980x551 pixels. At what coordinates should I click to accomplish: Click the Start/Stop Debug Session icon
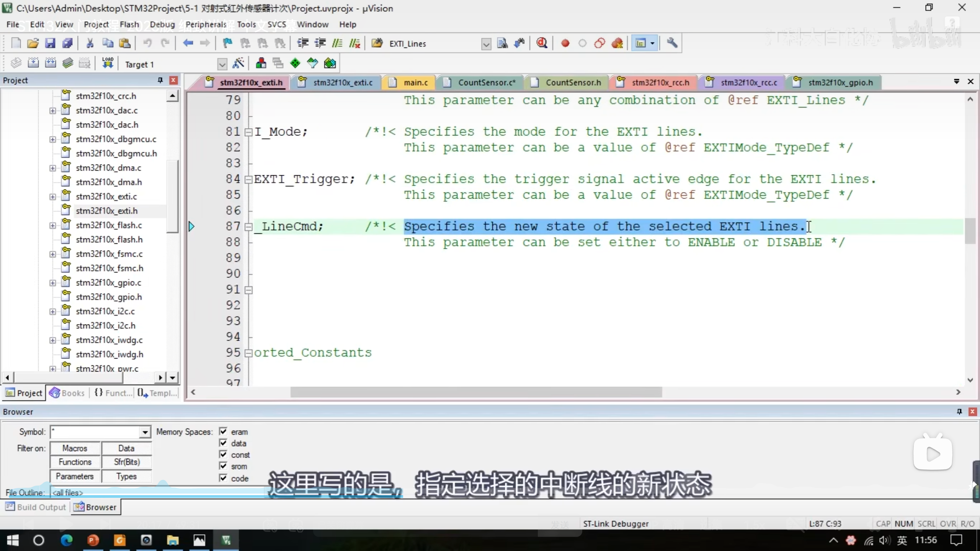[541, 43]
